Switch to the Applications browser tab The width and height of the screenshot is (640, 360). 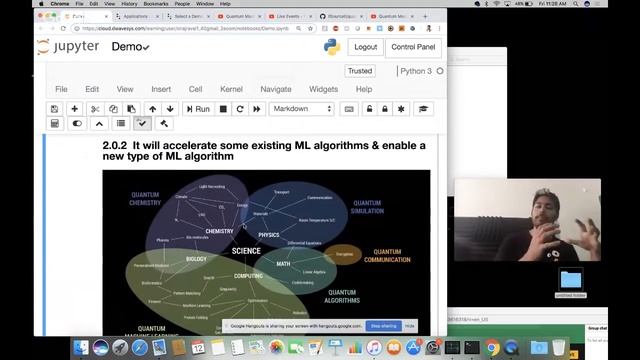pyautogui.click(x=137, y=16)
